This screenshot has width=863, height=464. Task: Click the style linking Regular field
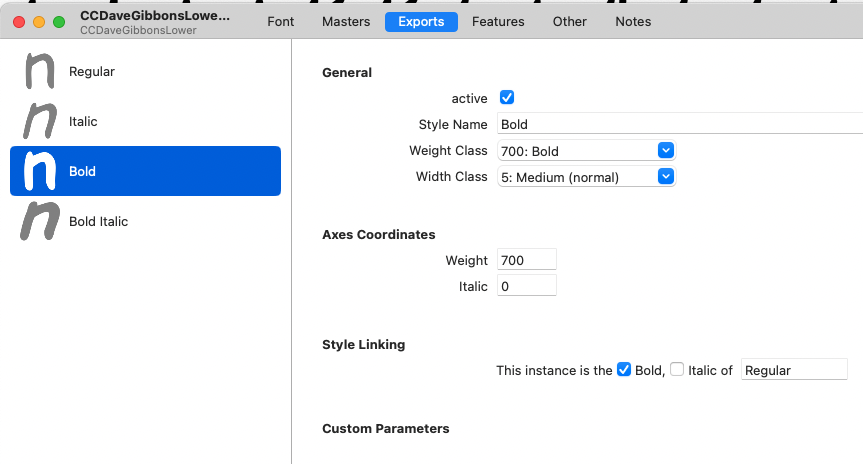click(x=794, y=370)
